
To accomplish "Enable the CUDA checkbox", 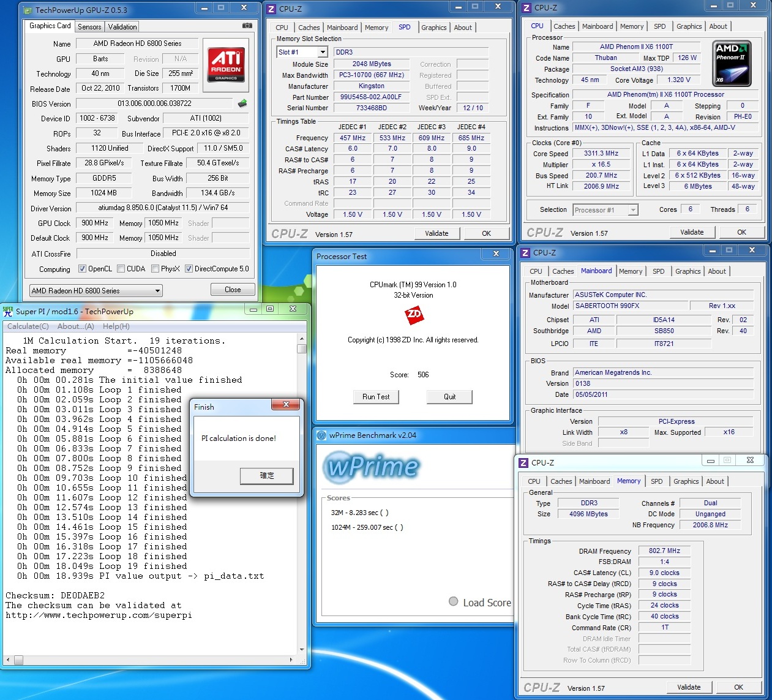I will (x=121, y=269).
